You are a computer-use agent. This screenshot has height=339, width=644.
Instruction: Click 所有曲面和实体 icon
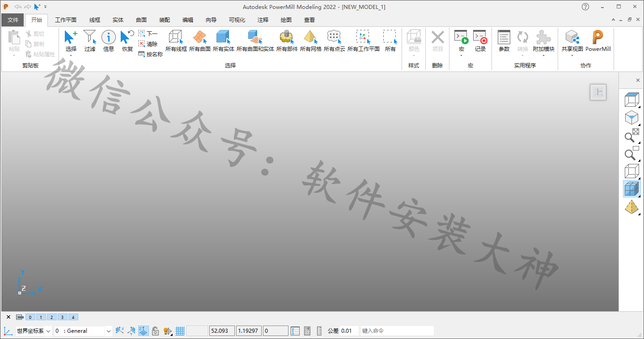click(255, 41)
